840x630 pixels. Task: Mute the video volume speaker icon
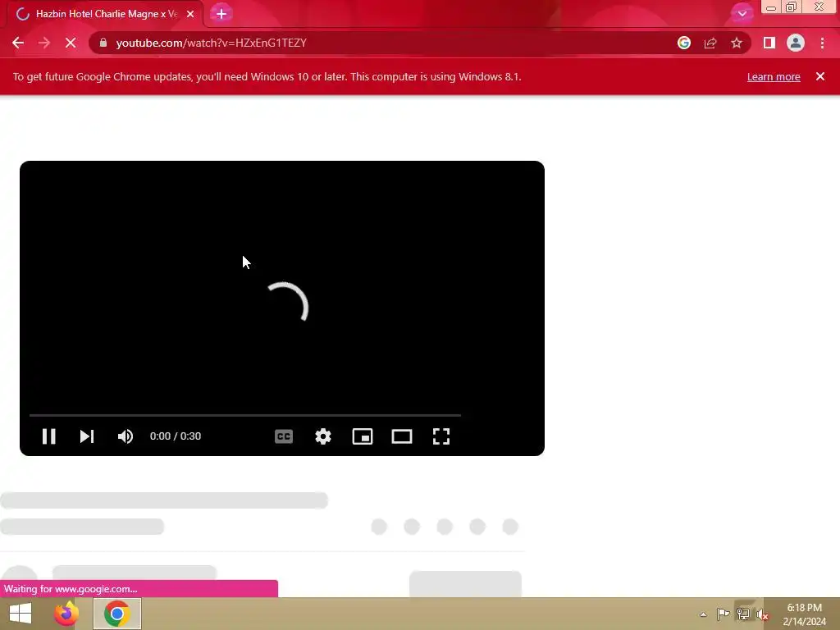point(126,436)
